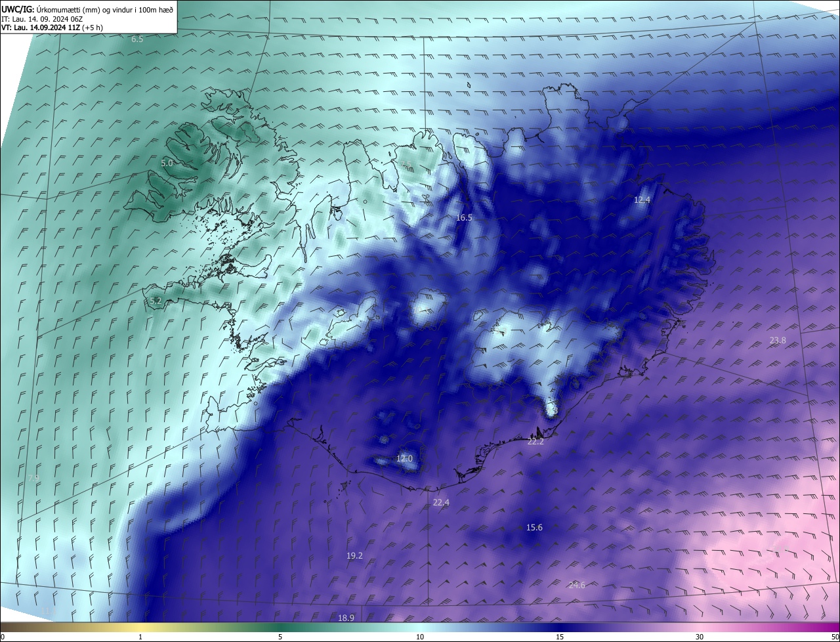Click the 15.6 value label on the map
Viewport: 840px width, 642px height.
pyautogui.click(x=534, y=527)
